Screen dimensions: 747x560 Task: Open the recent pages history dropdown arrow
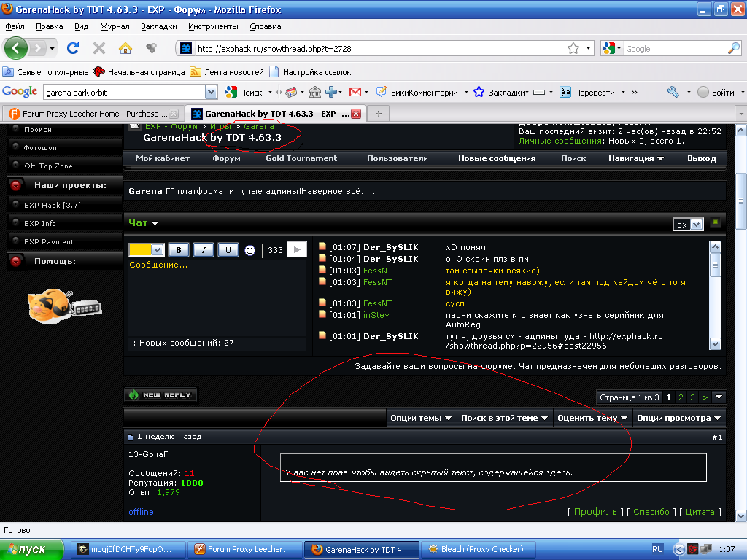point(52,48)
